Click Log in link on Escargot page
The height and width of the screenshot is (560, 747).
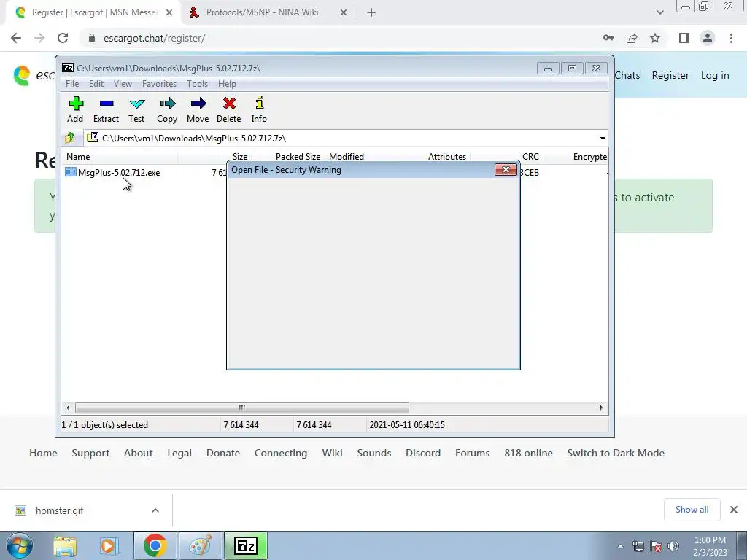click(715, 75)
